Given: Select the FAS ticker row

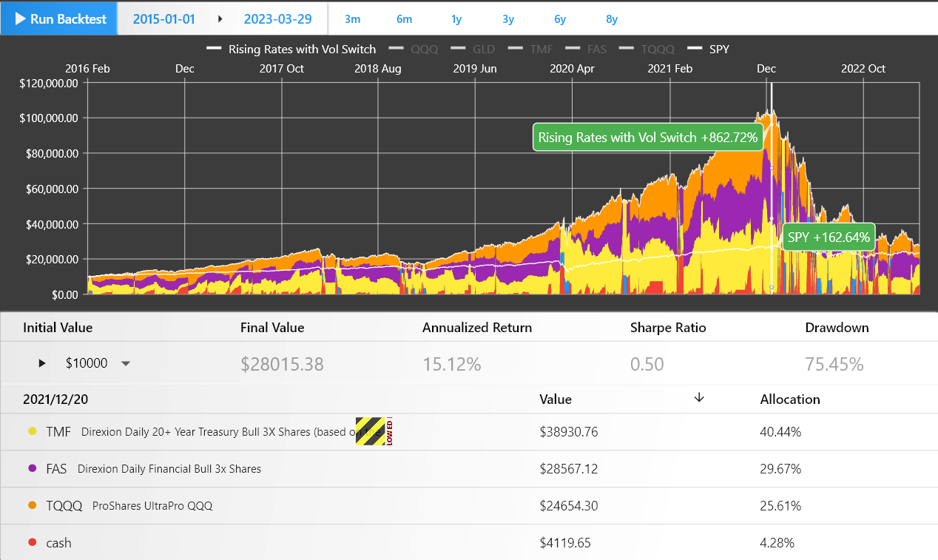Looking at the screenshot, I should point(469,469).
